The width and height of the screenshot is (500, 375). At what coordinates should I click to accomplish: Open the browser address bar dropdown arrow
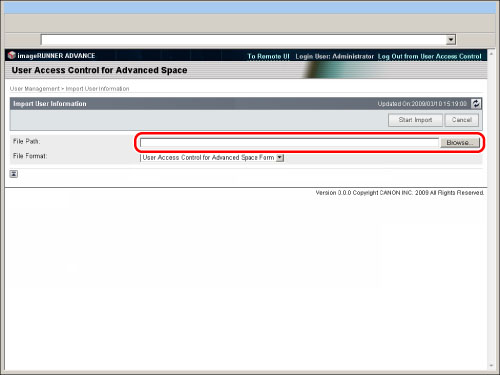[451, 40]
